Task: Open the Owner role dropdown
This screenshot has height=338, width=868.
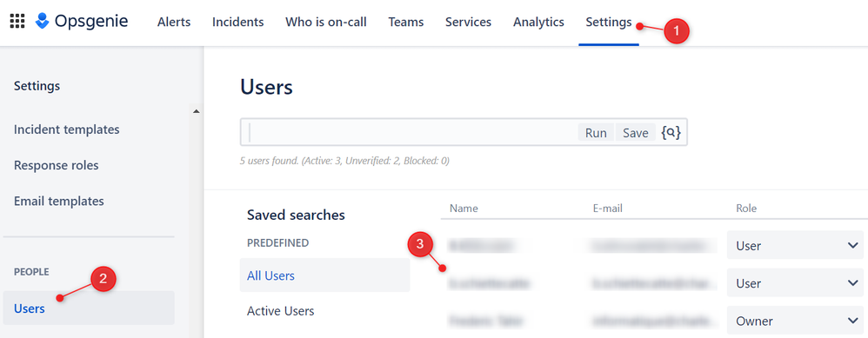Action: tap(795, 321)
